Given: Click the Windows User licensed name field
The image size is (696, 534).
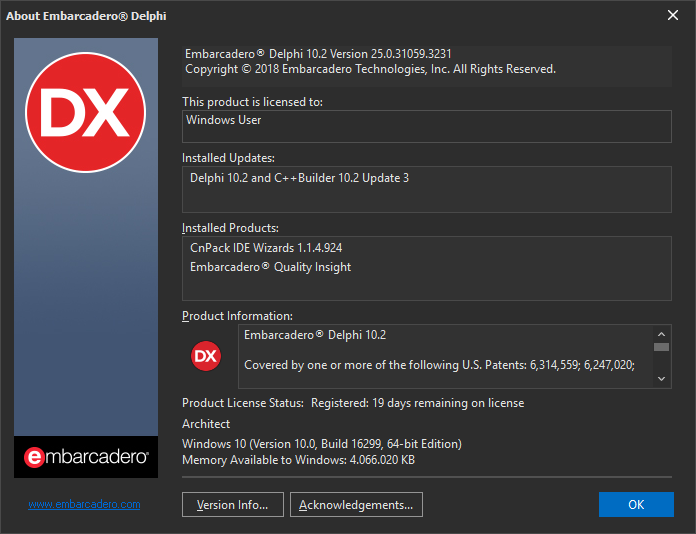Looking at the screenshot, I should coord(427,127).
